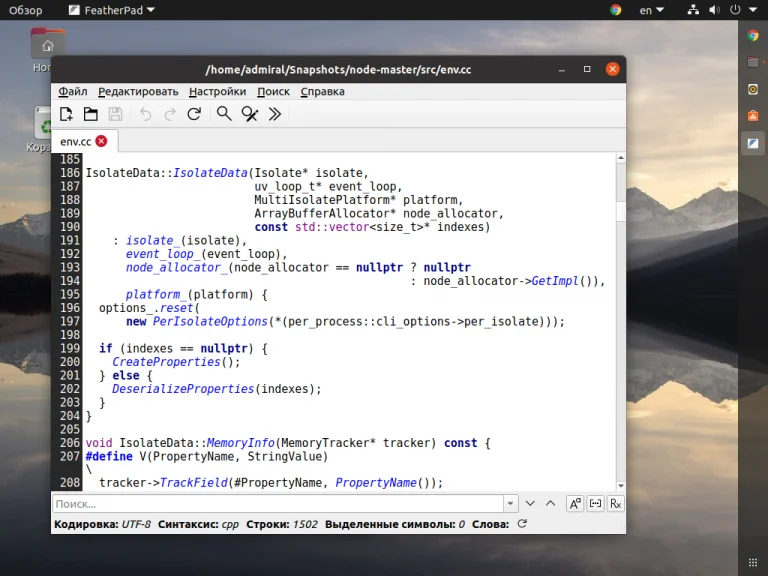Refresh the word count in status bar
The height and width of the screenshot is (576, 768).
[521, 524]
